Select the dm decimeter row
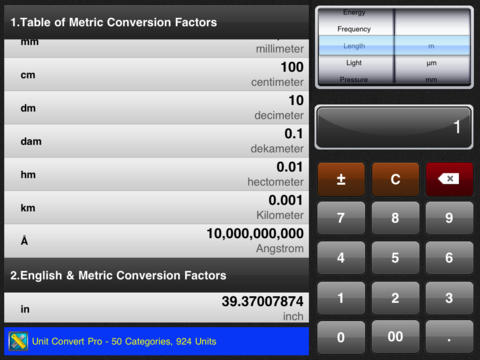This screenshot has width=480, height=360. (156, 108)
